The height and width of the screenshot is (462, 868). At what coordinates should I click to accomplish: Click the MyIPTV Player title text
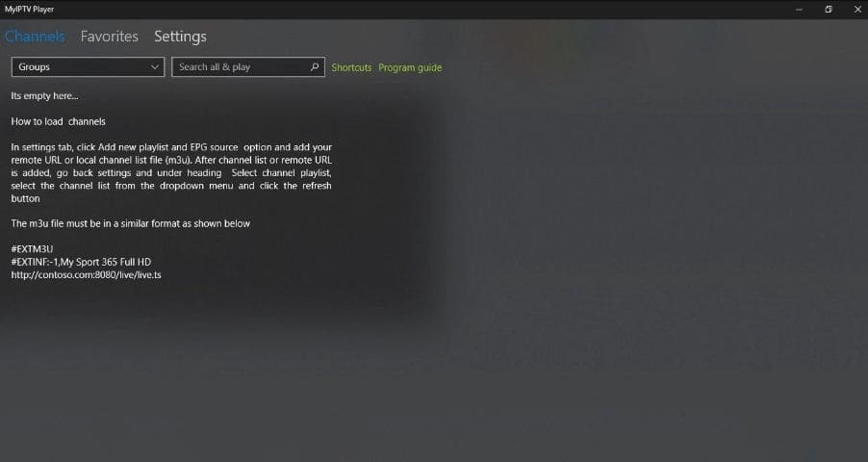click(29, 10)
